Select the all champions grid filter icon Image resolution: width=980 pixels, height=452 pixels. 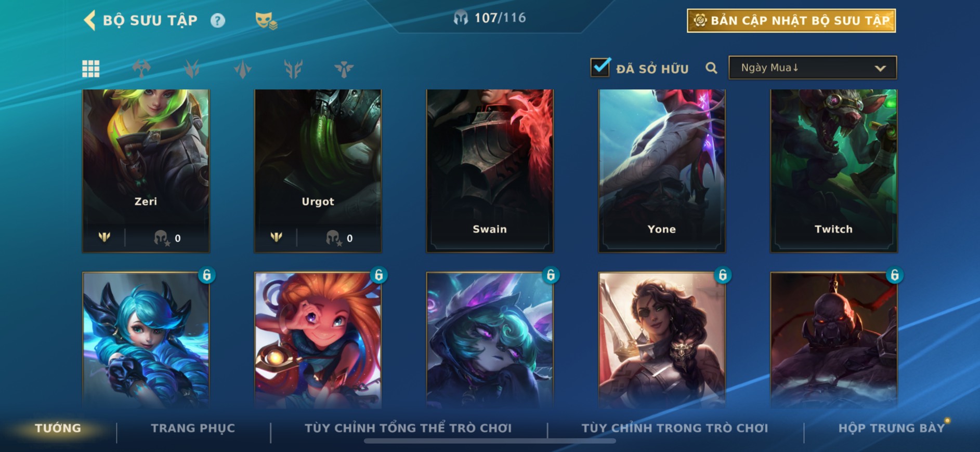[x=91, y=69]
